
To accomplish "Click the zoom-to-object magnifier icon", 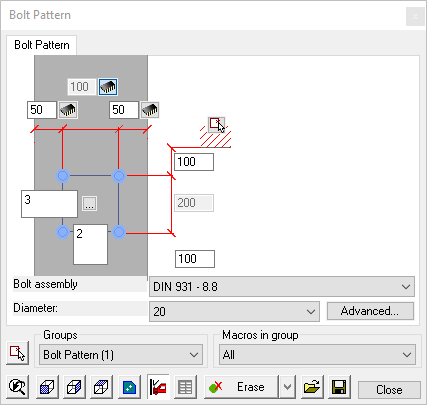I will tap(17, 387).
